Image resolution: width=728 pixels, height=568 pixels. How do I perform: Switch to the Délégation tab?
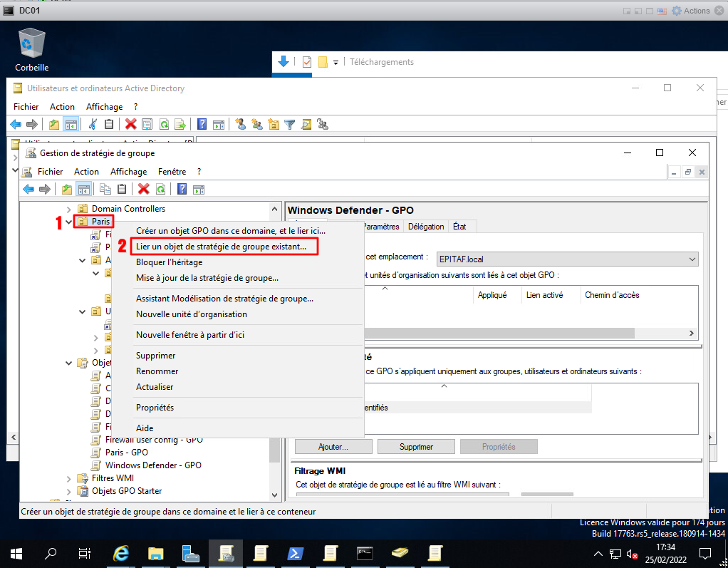(426, 227)
